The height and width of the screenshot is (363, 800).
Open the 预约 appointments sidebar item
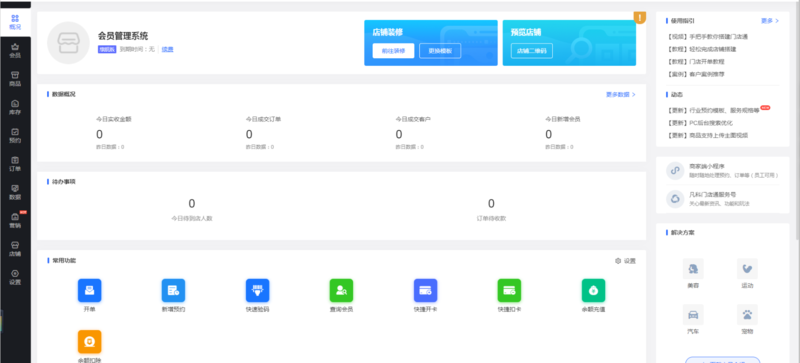coord(15,135)
